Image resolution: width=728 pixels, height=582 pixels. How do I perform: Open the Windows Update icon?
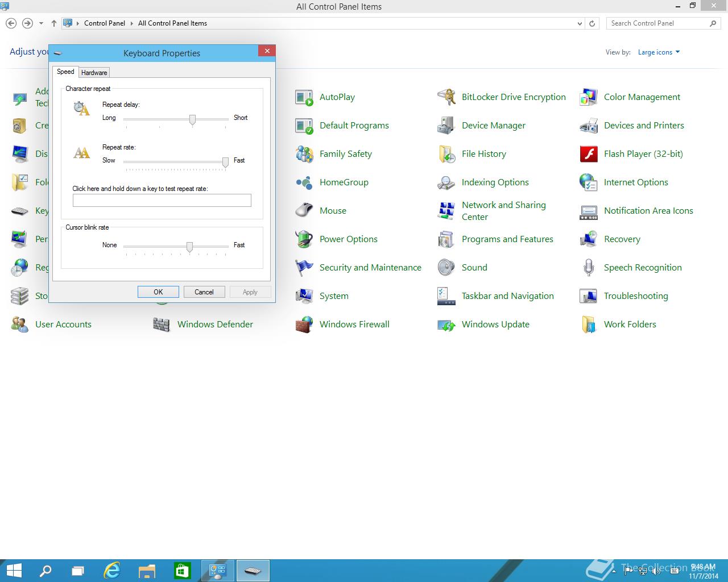(x=446, y=325)
